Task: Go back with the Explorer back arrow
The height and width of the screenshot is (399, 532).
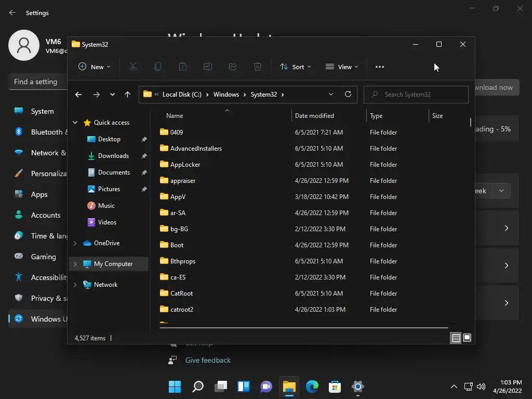Action: click(78, 95)
